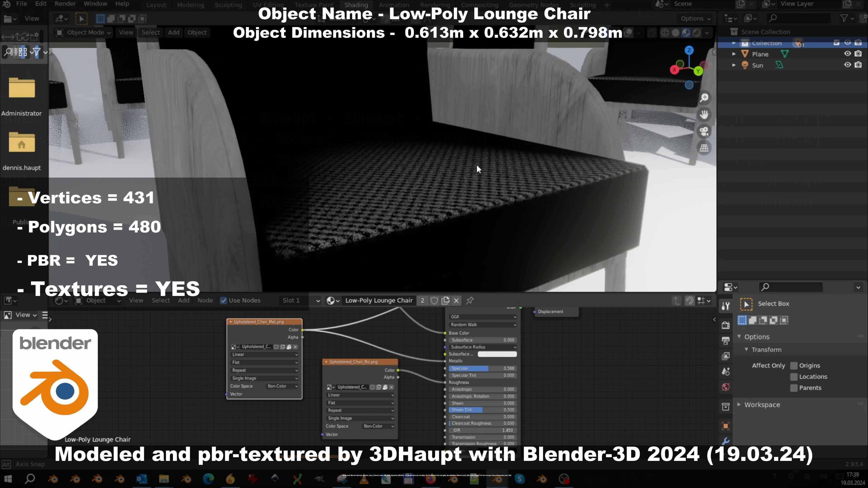Open GGX distribution dropdown

click(x=483, y=317)
